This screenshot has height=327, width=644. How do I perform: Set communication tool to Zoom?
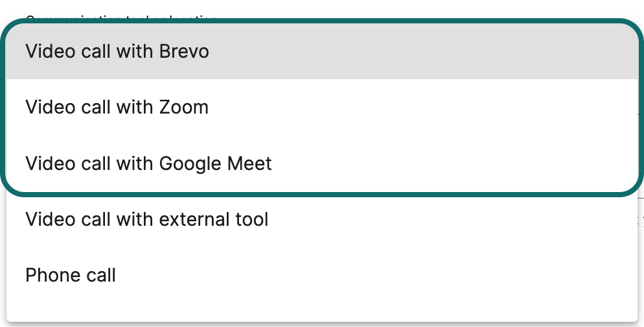pos(117,107)
